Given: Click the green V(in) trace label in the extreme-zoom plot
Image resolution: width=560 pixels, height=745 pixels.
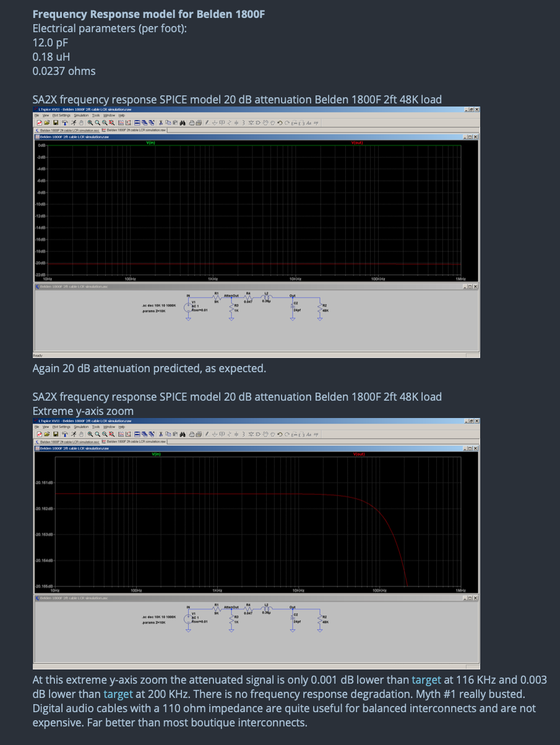Looking at the screenshot, I should pyautogui.click(x=157, y=455).
